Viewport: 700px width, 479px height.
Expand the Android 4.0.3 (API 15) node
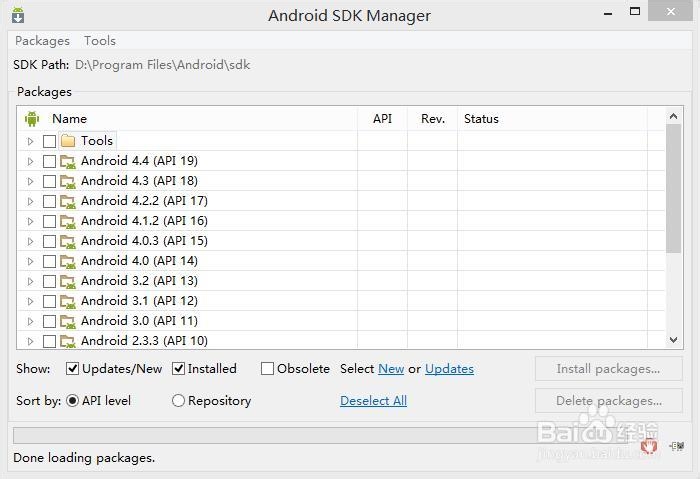click(30, 242)
